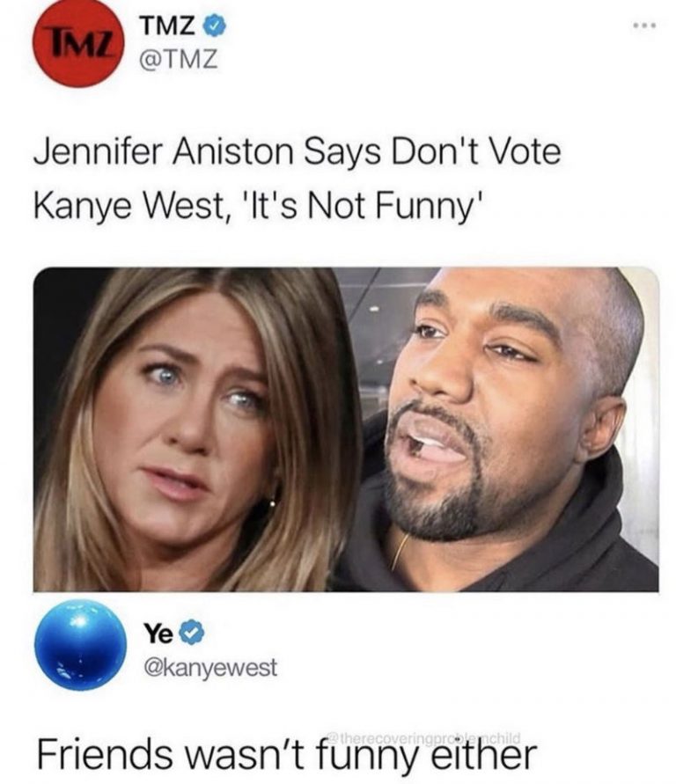This screenshot has height=784, width=676.
Task: Select the 'Jennifer Aniston Says Don't Vote' line
Action: point(297,152)
